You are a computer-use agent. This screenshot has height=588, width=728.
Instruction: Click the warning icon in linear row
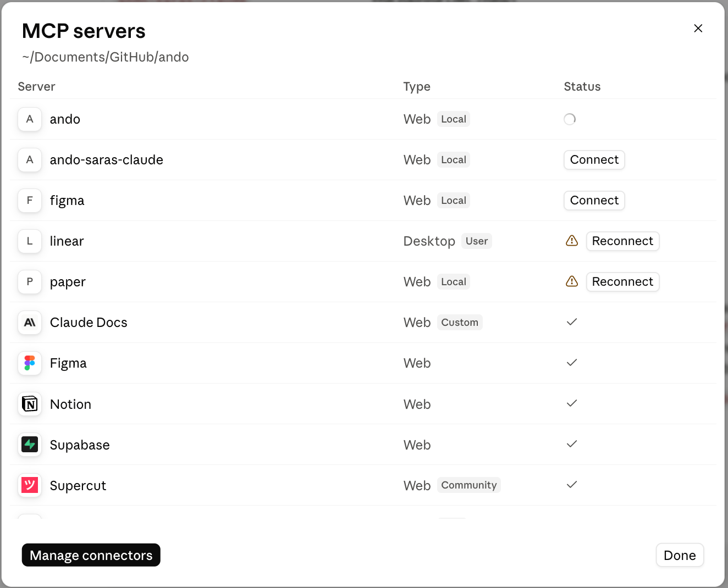[572, 241]
